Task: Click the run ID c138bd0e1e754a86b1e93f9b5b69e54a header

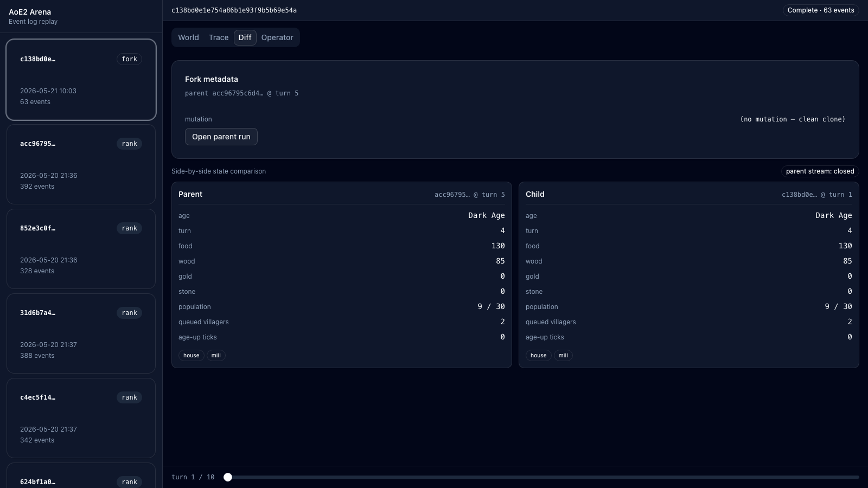Action: 234,10
